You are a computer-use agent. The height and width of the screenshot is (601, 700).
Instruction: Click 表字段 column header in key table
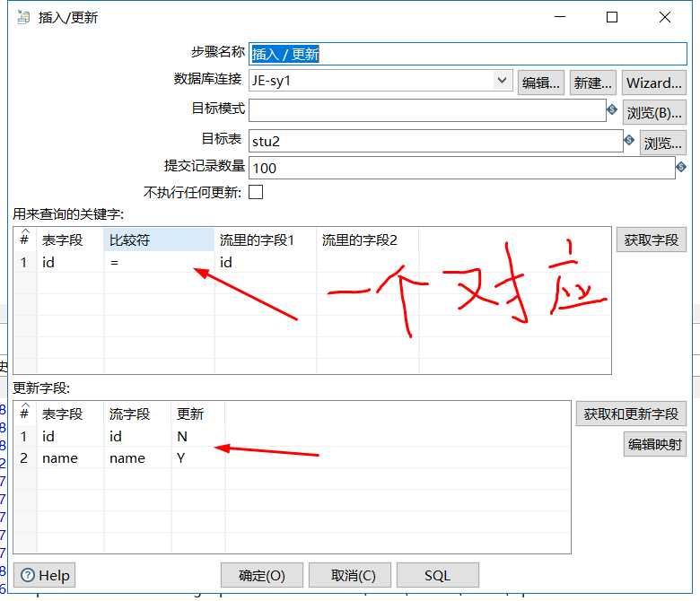70,240
